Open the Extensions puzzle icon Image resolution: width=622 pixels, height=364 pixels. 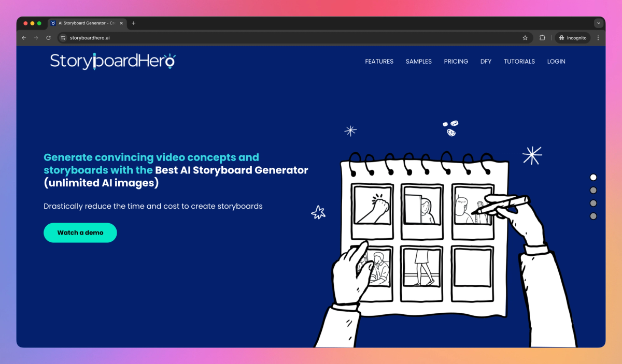point(542,38)
